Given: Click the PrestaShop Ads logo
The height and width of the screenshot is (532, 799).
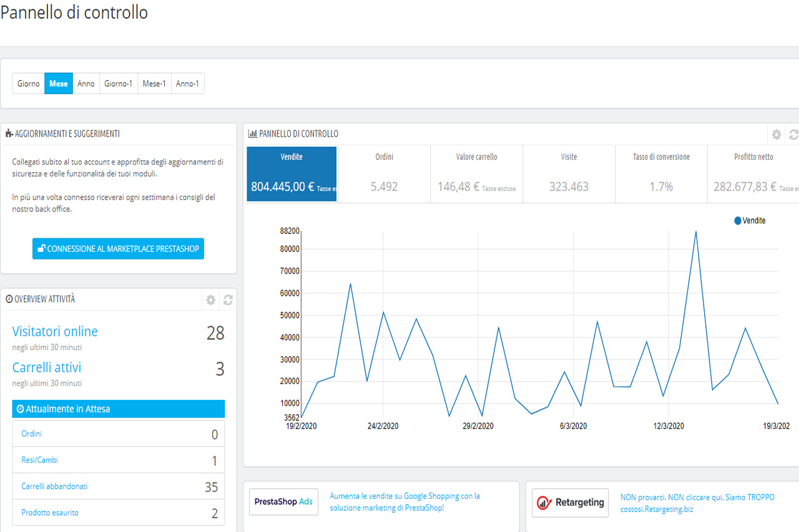Looking at the screenshot, I should tap(283, 502).
